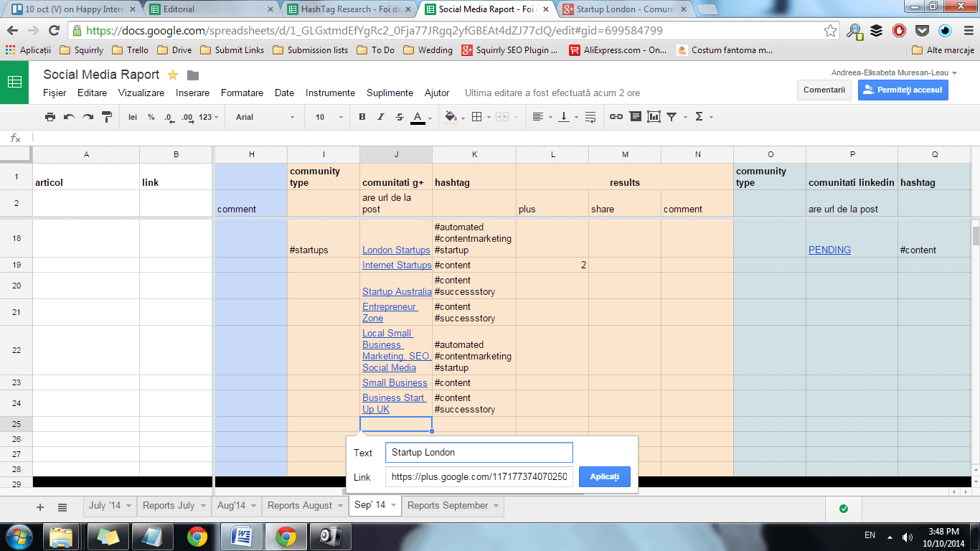Open the London Startups link
Viewport: 980px width, 551px height.
coord(396,250)
